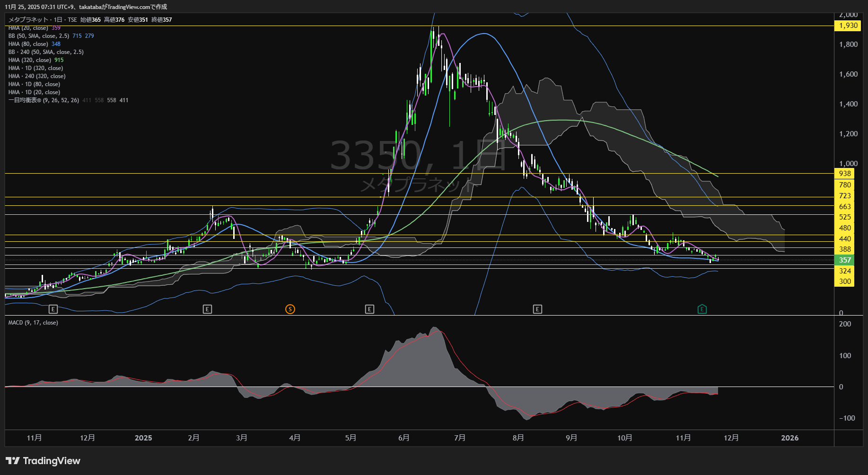Image resolution: width=868 pixels, height=475 pixels.
Task: Click the green upcoming earnings marker
Action: (702, 309)
